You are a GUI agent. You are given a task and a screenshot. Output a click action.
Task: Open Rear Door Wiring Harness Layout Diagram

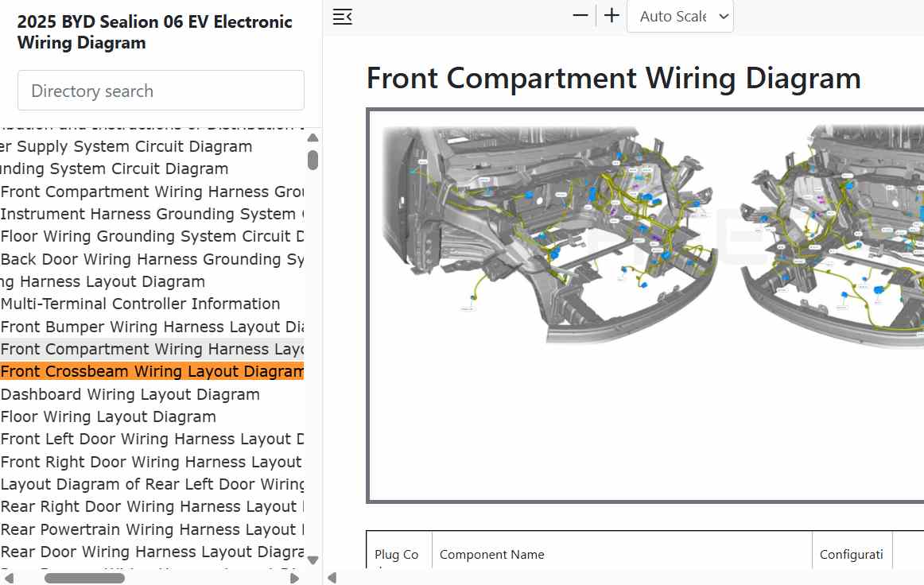point(152,552)
